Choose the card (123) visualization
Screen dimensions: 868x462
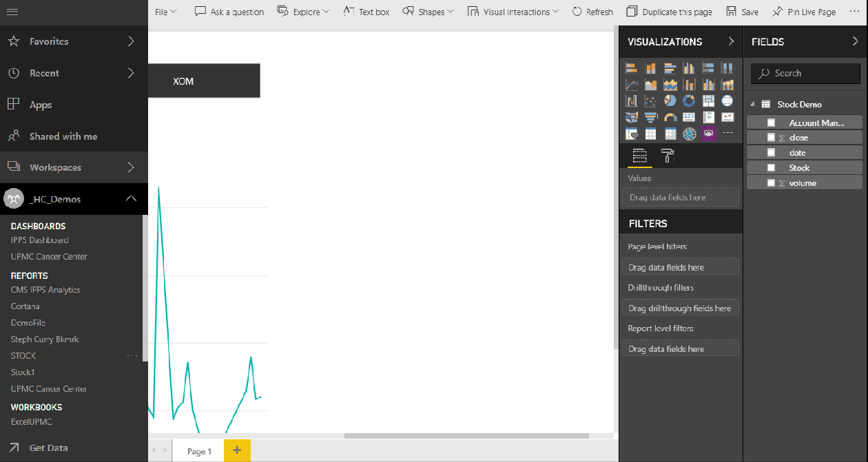[689, 117]
